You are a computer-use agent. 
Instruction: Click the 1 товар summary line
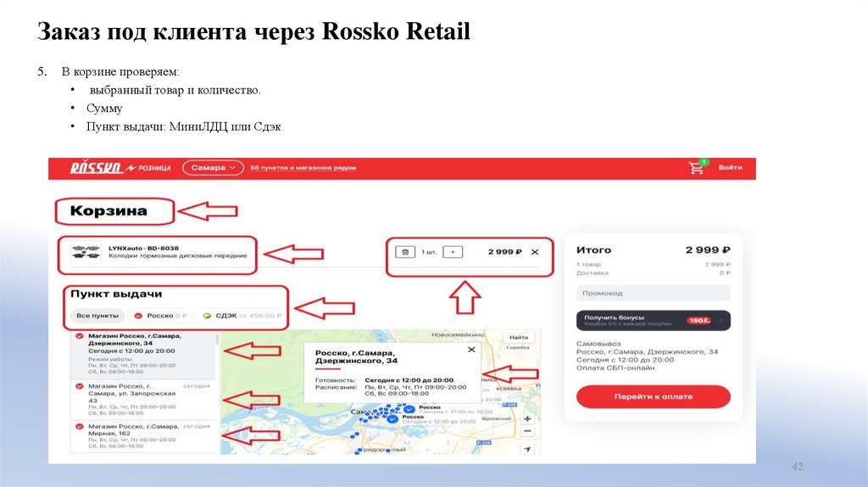point(654,265)
